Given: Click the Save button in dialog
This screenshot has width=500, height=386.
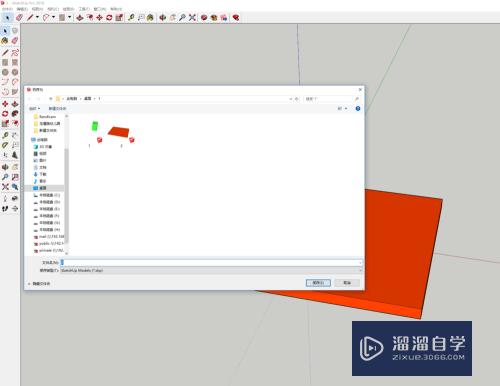Looking at the screenshot, I should [318, 283].
